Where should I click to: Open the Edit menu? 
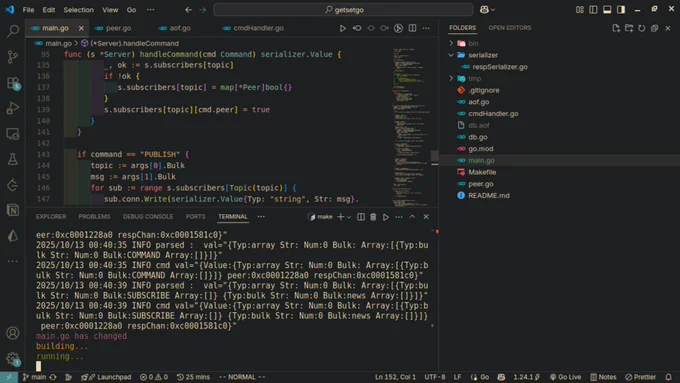pyautogui.click(x=49, y=10)
